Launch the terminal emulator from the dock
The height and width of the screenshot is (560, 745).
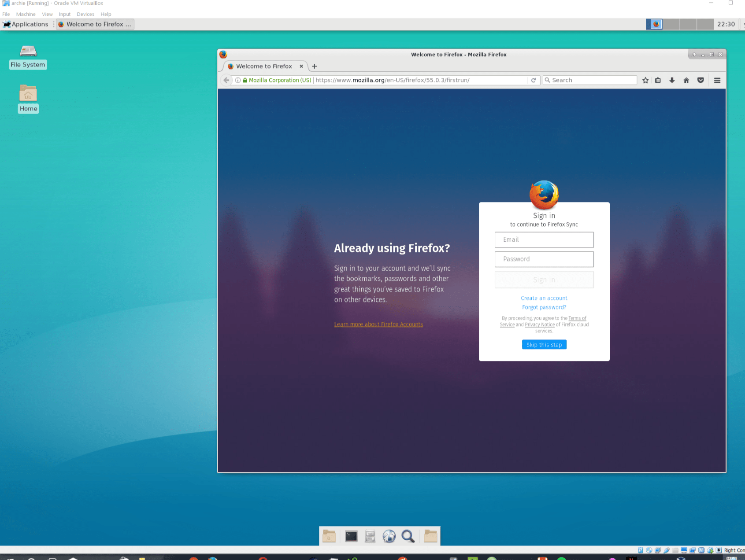point(350,536)
